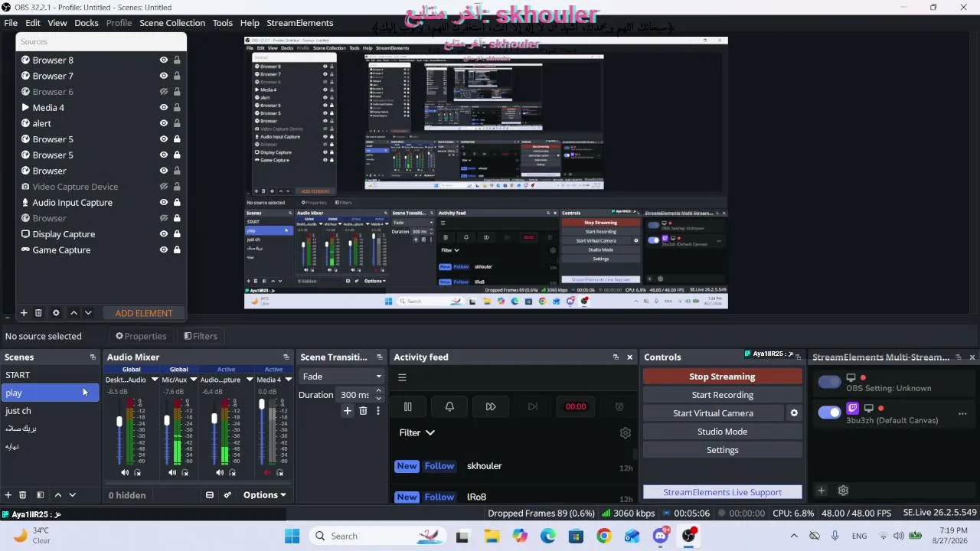Open Desktop Audio channel dropdown arrow

pos(155,380)
